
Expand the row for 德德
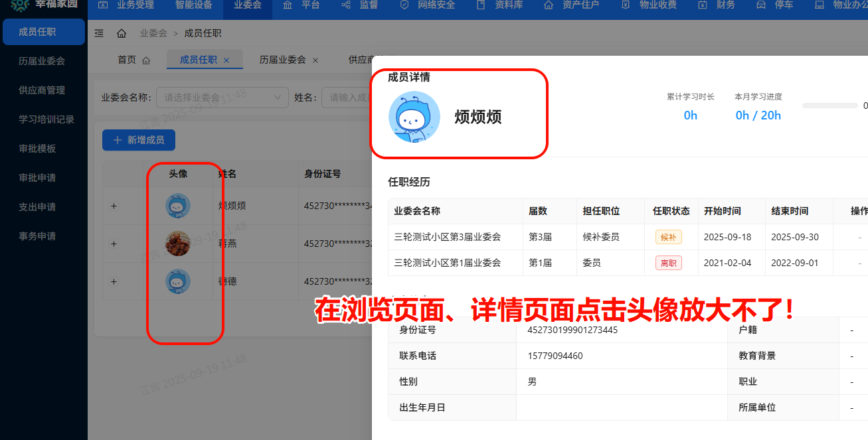[114, 282]
